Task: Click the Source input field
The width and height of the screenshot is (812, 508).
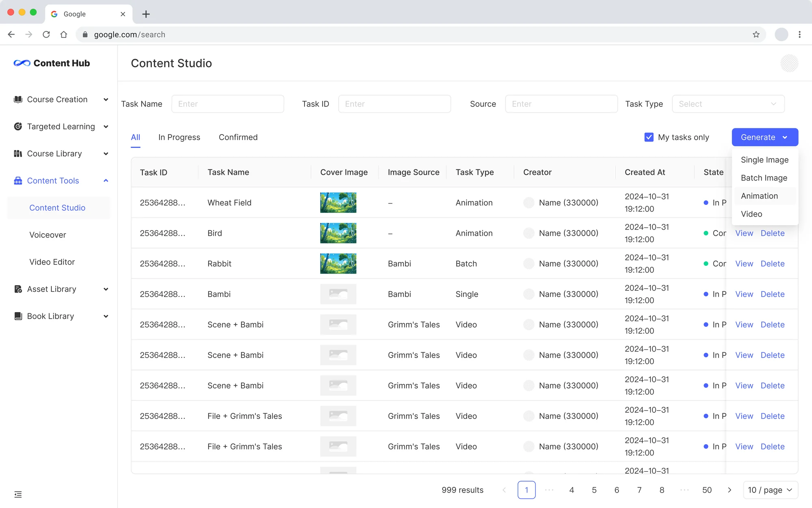Action: point(561,104)
